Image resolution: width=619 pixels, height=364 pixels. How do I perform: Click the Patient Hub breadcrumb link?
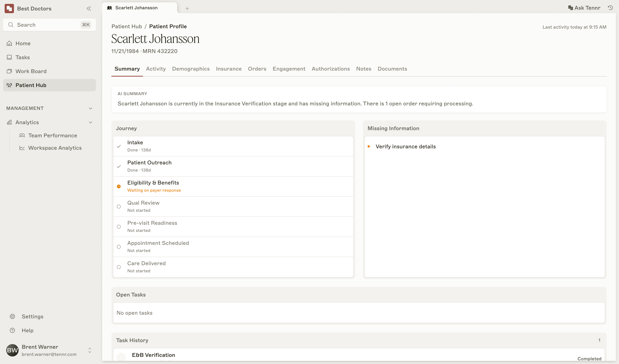point(127,26)
